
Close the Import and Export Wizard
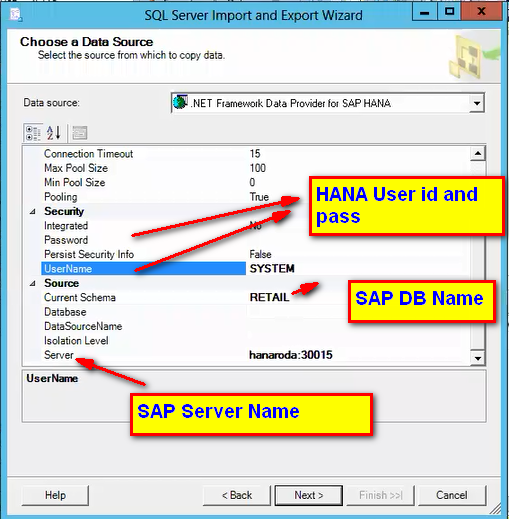coord(481,12)
